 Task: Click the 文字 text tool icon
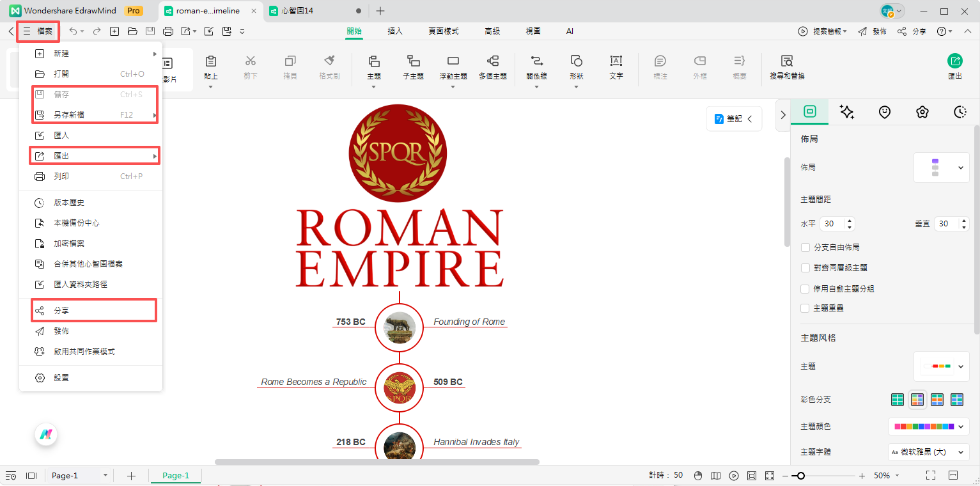pyautogui.click(x=616, y=61)
